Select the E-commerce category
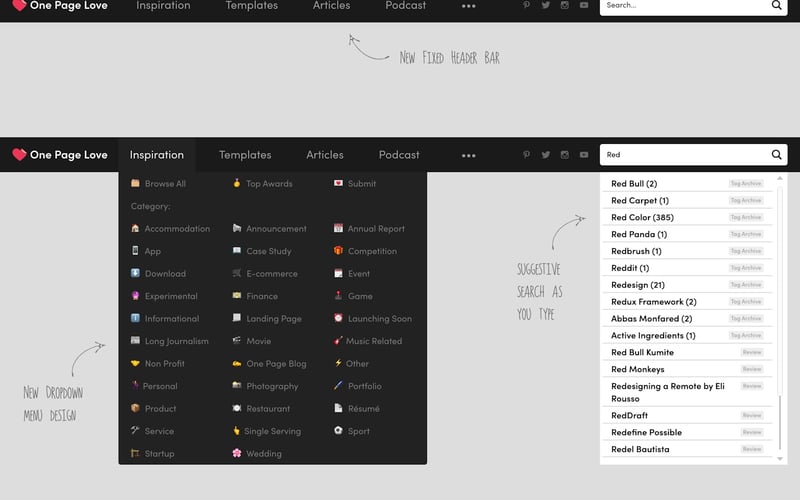Viewport: 800px width, 500px height. click(x=265, y=273)
